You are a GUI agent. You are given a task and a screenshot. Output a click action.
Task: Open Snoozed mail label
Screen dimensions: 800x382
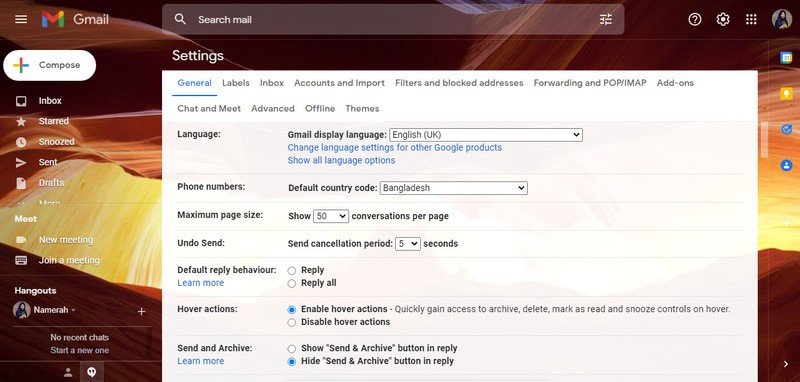click(56, 142)
